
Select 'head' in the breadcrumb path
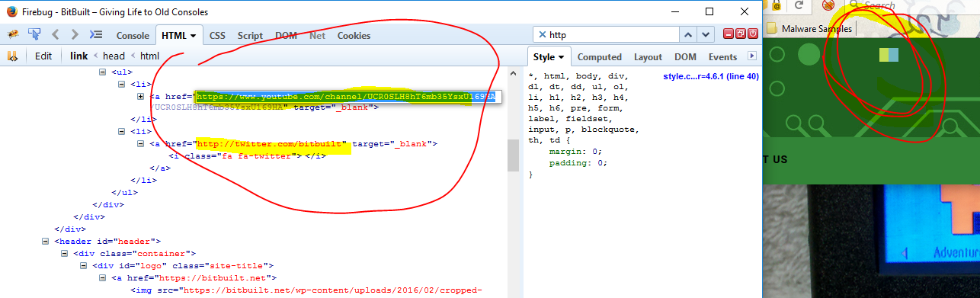[x=114, y=56]
